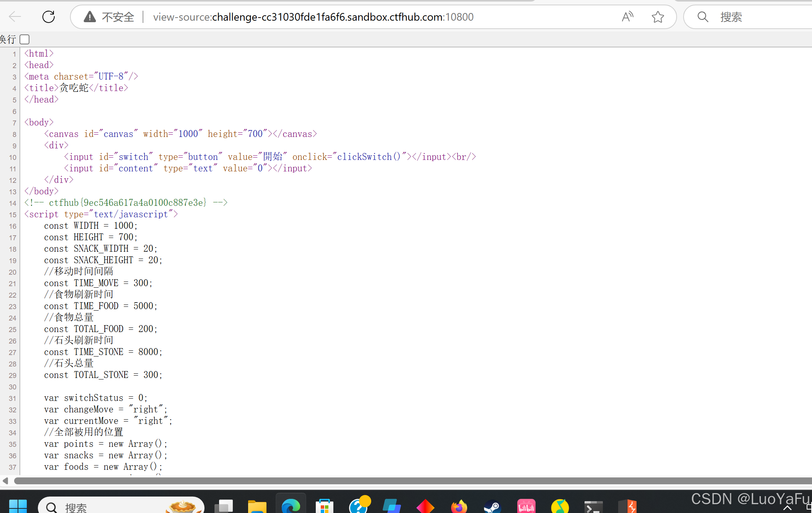This screenshot has height=513, width=812.
Task: Enable the 换行 line-wrap checkbox
Action: pos(24,39)
